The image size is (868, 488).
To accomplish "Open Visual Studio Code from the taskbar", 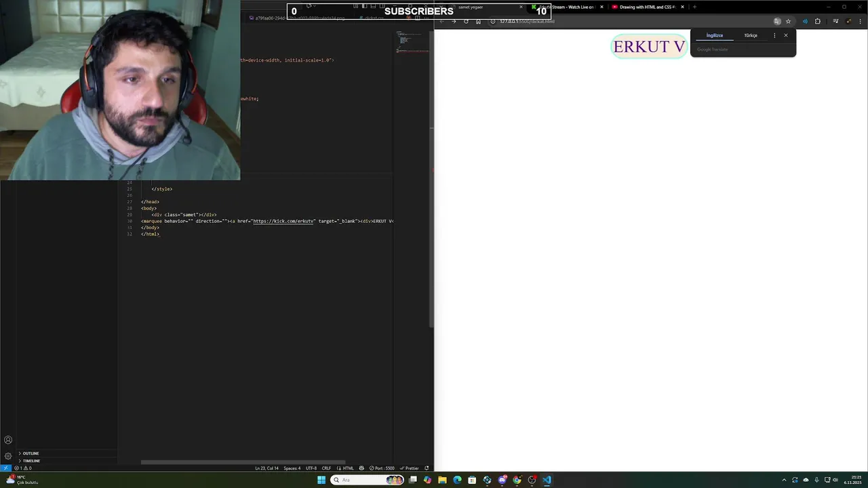I will [x=547, y=480].
